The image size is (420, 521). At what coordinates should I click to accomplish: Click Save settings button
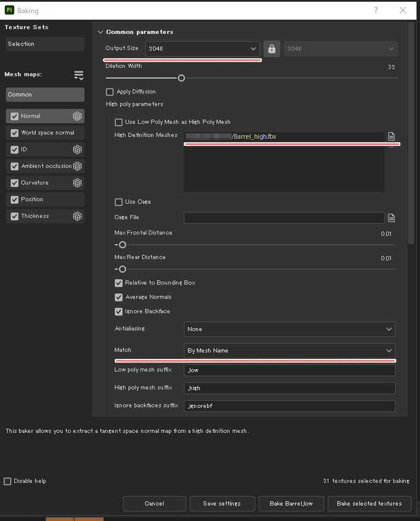[x=222, y=504]
